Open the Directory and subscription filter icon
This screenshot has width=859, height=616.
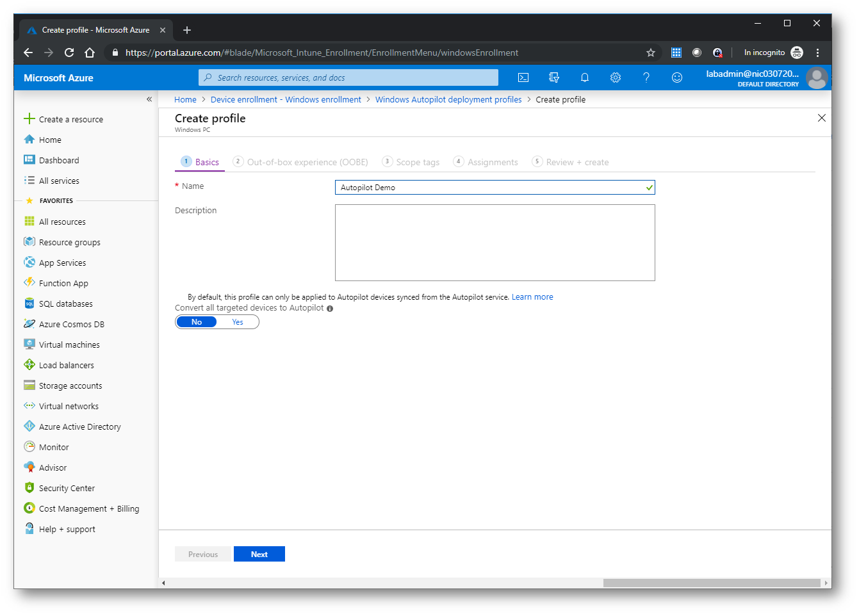click(x=554, y=77)
